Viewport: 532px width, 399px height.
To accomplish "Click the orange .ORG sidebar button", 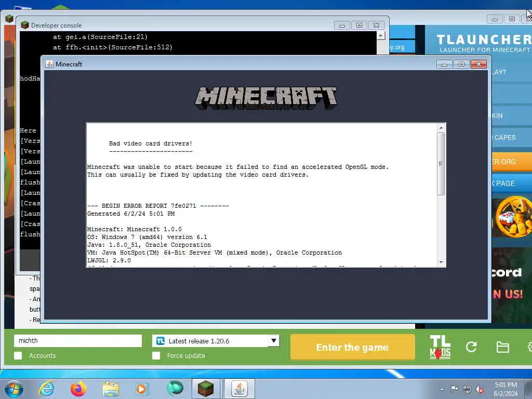I will click(x=512, y=162).
